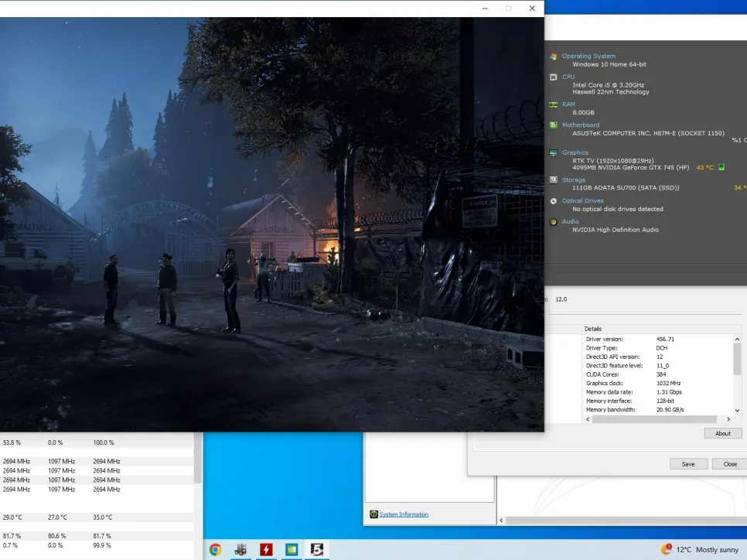This screenshot has height=560, width=747.
Task: Select the Graphics clock 1032 MHz row
Action: pyautogui.click(x=657, y=383)
